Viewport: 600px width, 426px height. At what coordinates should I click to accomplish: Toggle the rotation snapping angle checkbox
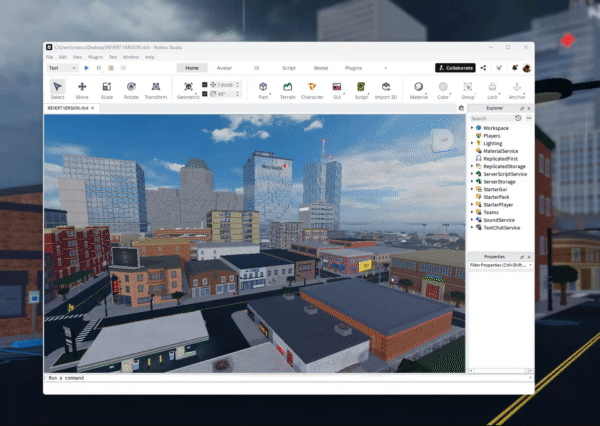206,94
